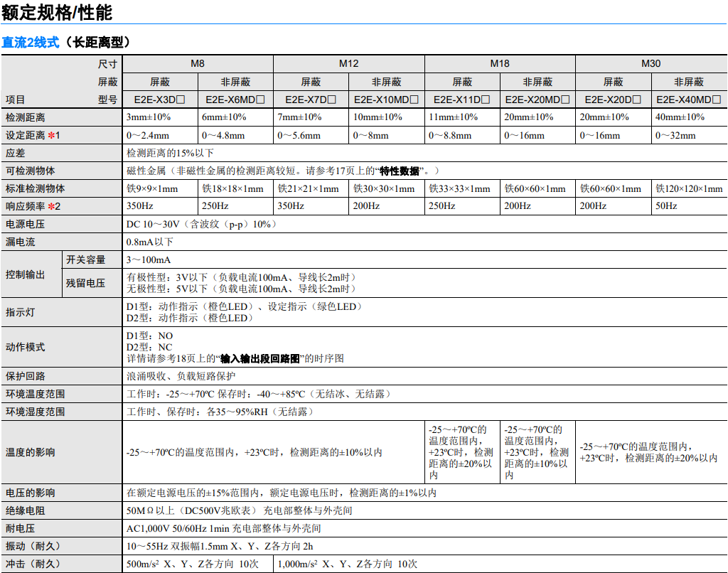
Task: Click the 指示灯 row label
Action: pyautogui.click(x=20, y=313)
